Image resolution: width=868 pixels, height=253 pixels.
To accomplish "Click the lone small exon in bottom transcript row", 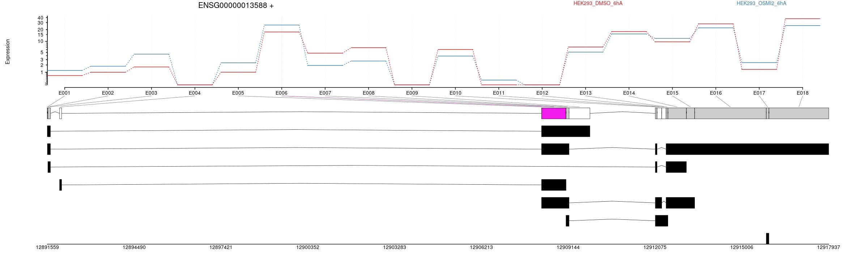I will pos(767,239).
